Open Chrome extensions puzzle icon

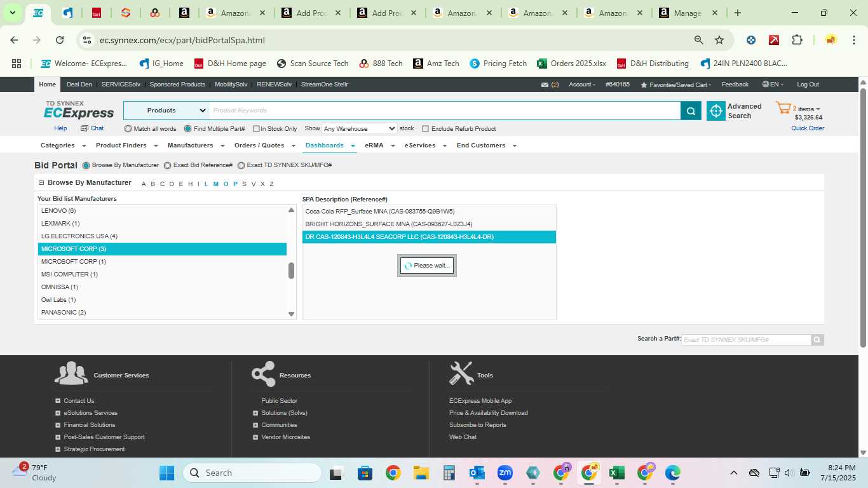[797, 40]
